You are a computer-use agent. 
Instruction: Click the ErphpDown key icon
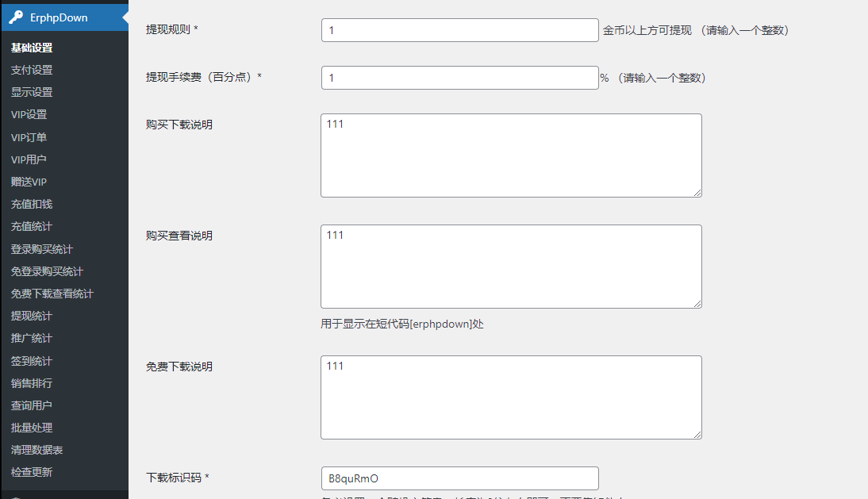tap(16, 17)
